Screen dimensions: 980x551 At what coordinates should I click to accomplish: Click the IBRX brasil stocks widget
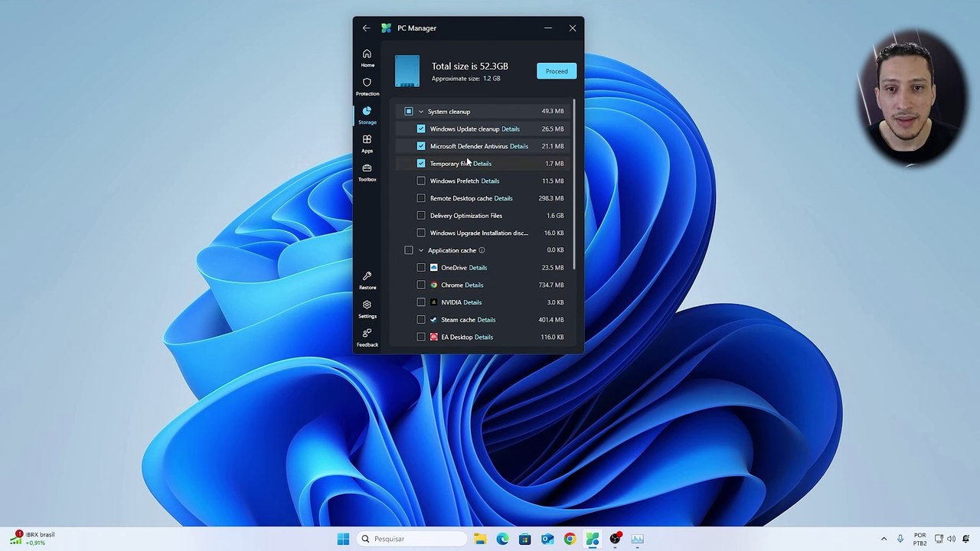coord(32,539)
